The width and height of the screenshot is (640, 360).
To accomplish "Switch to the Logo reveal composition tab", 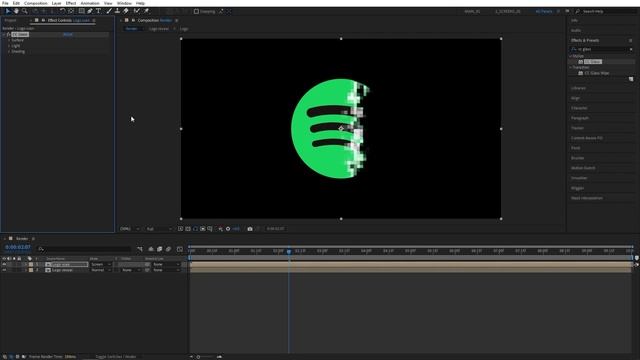I will coord(159,29).
